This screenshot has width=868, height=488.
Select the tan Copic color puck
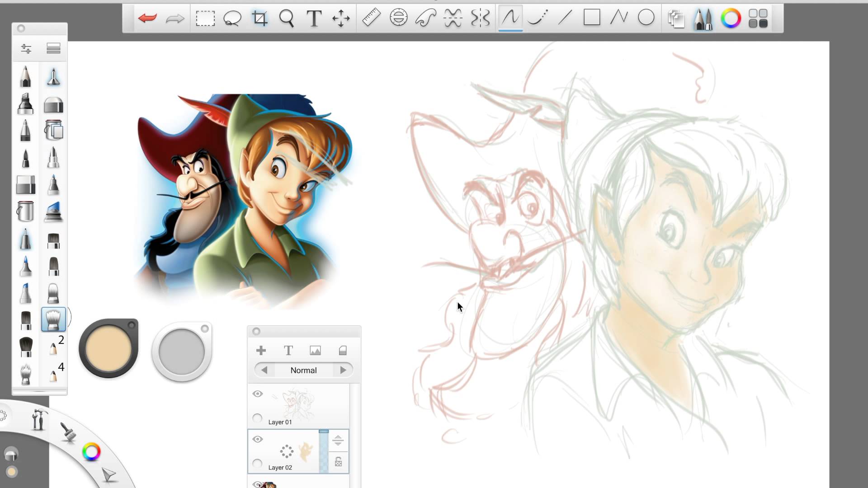tap(108, 348)
